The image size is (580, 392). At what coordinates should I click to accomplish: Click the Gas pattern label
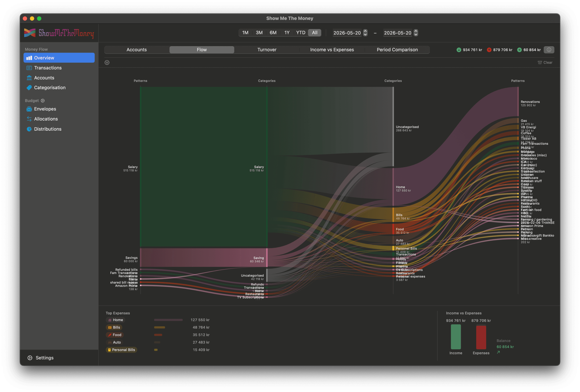[524, 121]
